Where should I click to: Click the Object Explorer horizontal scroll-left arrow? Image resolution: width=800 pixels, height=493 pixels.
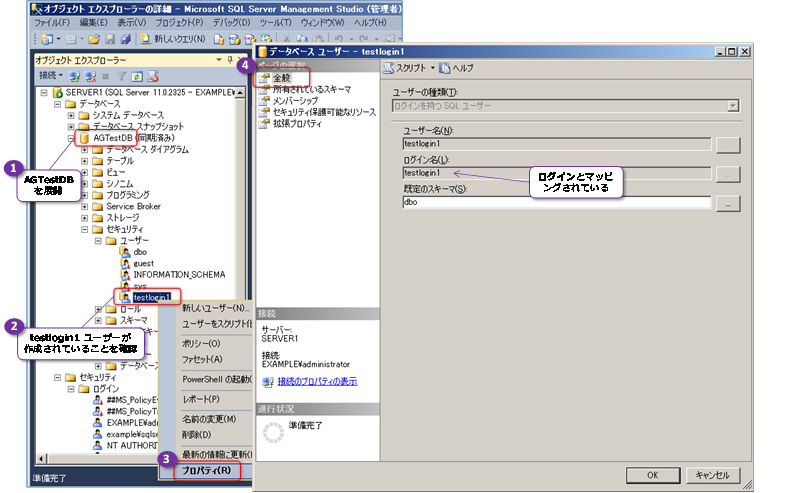(42, 459)
